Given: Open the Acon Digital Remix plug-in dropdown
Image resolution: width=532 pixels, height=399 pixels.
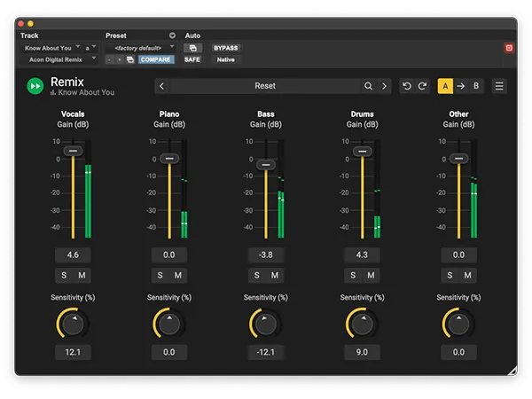Looking at the screenshot, I should pyautogui.click(x=59, y=59).
